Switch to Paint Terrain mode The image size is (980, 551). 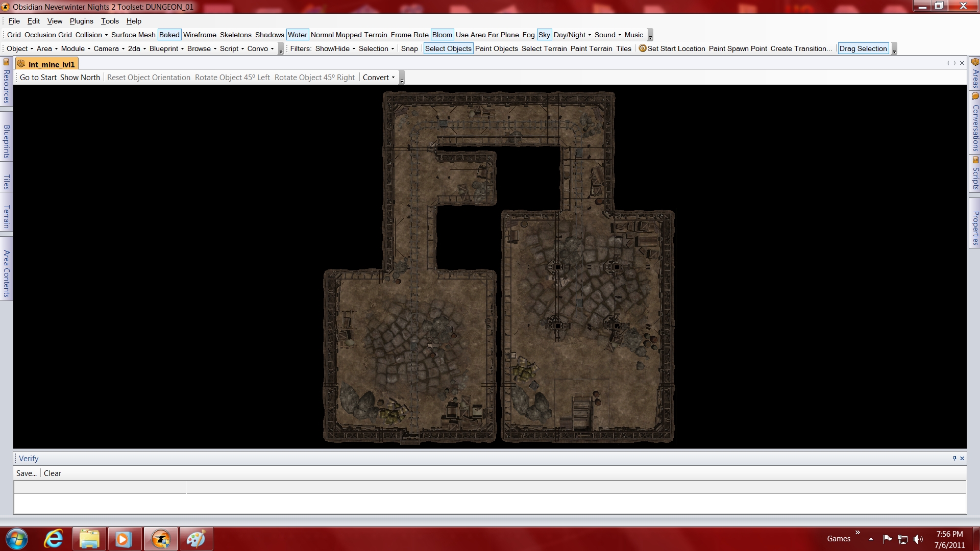coord(591,48)
